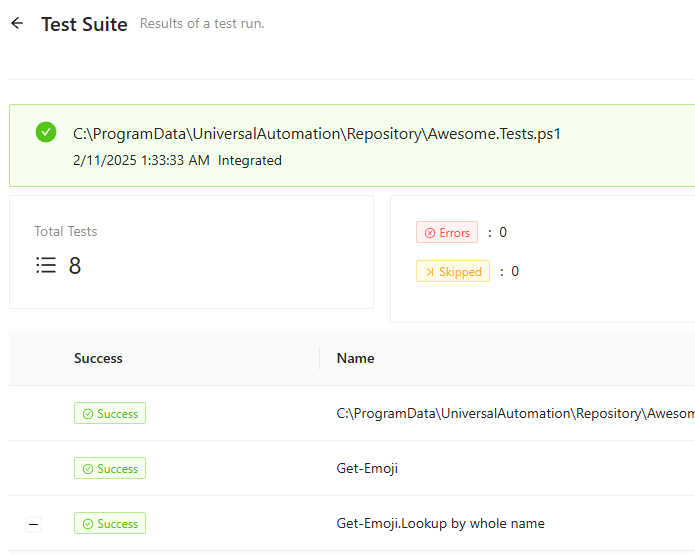Click the Success badge in first table row

click(110, 413)
